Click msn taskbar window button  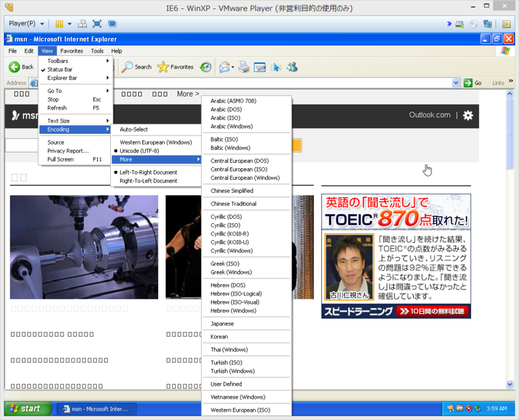97,409
